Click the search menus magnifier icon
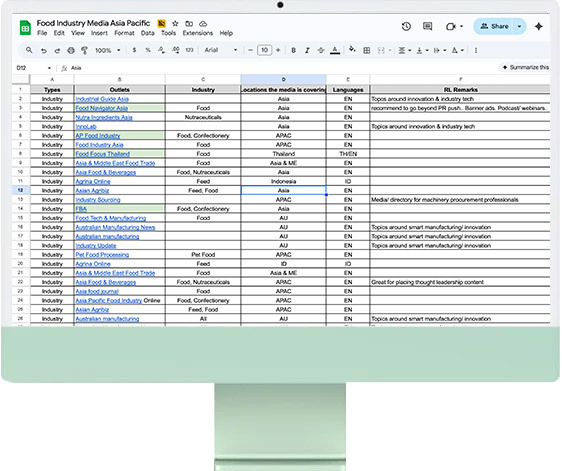The height and width of the screenshot is (471, 562). coord(29,50)
